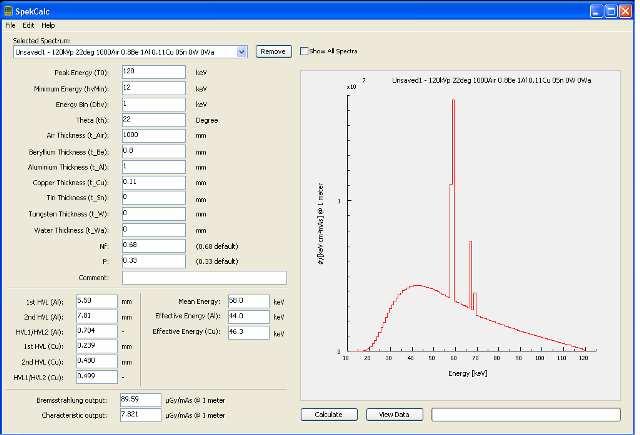Click the P input field
640x435 pixels.
(x=154, y=261)
